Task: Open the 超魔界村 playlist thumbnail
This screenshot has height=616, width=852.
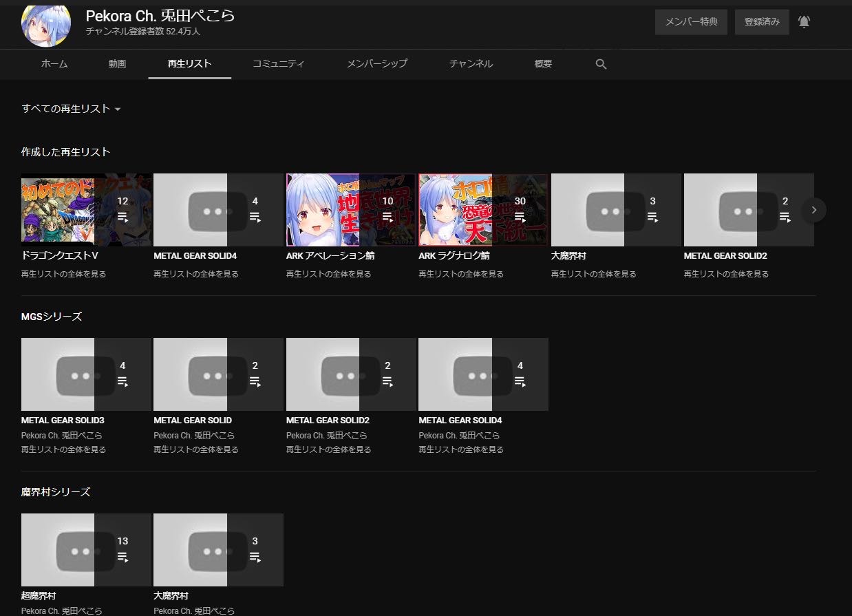Action: [x=86, y=550]
